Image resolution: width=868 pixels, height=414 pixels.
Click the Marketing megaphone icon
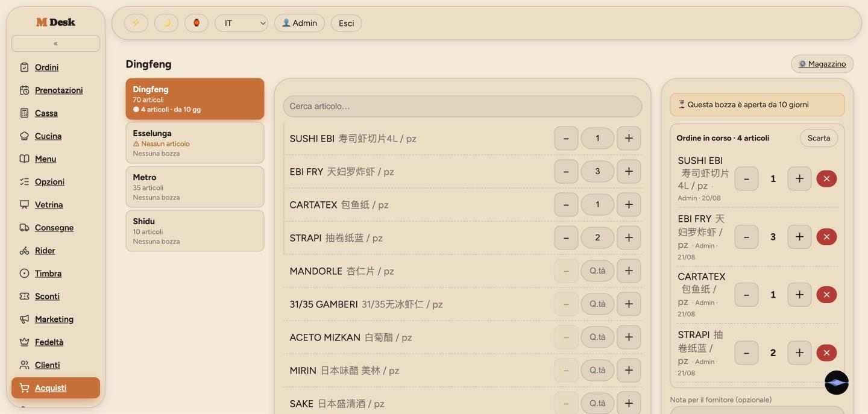[24, 319]
